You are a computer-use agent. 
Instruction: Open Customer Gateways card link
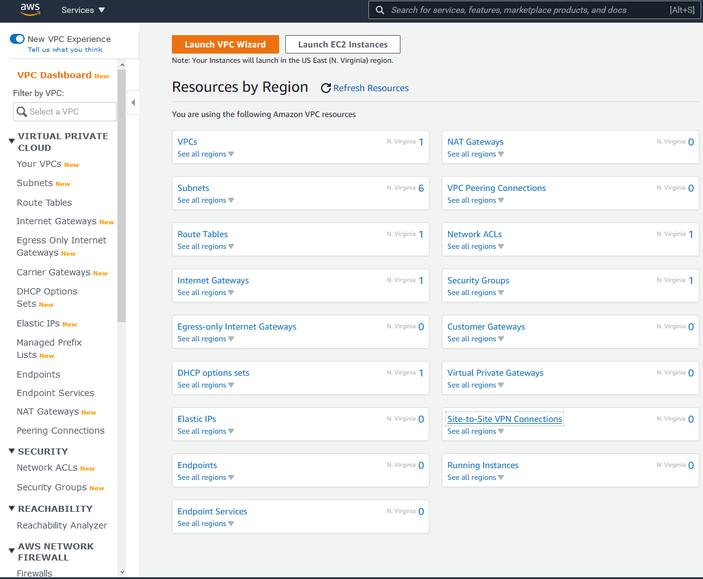click(486, 327)
